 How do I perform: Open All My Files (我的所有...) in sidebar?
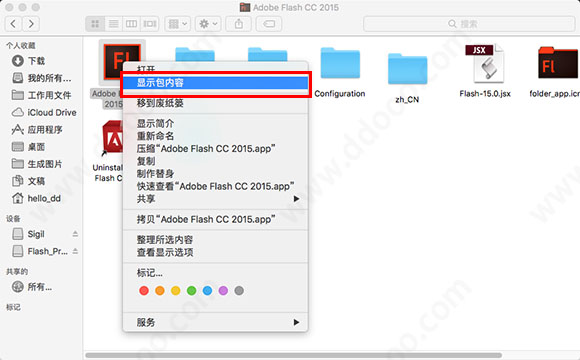pos(41,78)
